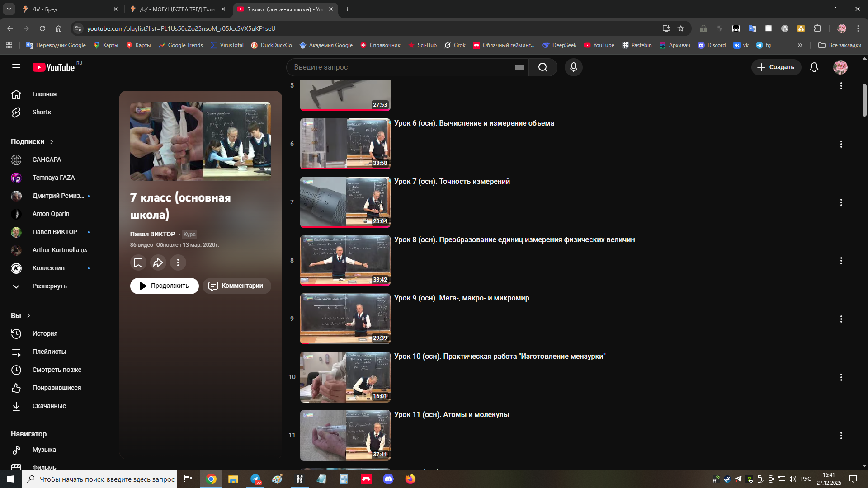Open options menu for Урок 8 video
Screen dimensions: 868x488
click(841, 261)
